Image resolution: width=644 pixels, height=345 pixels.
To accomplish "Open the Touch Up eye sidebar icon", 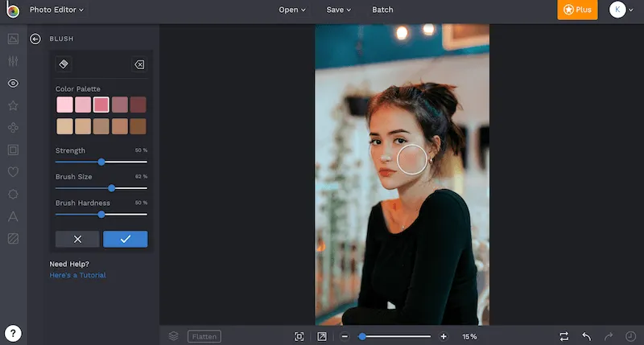I will [x=13, y=83].
